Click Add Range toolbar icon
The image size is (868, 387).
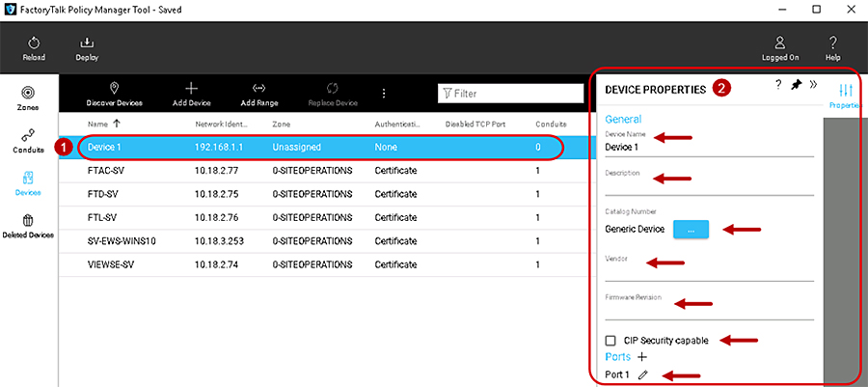tap(259, 88)
